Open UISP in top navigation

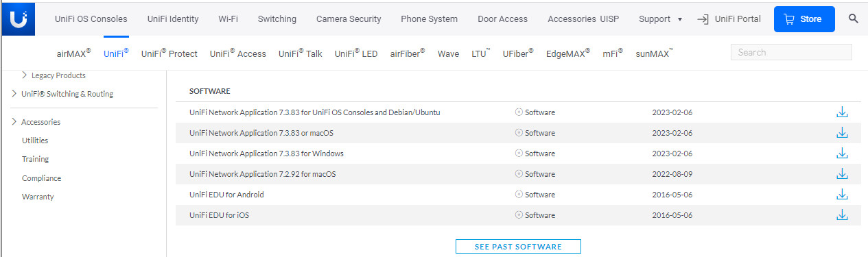tap(609, 19)
